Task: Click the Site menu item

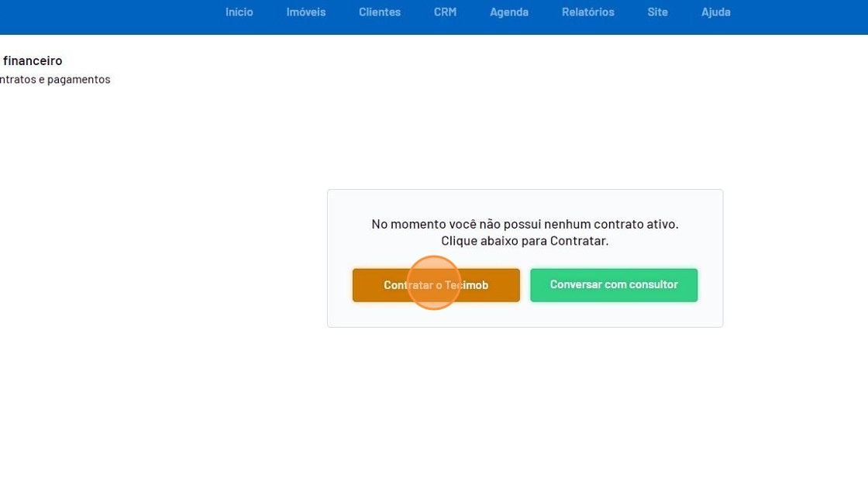Action: tap(657, 12)
